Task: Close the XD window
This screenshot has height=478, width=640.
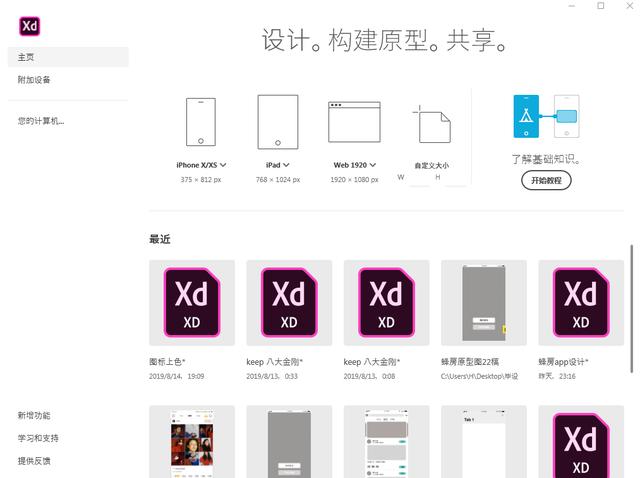Action: [630, 6]
